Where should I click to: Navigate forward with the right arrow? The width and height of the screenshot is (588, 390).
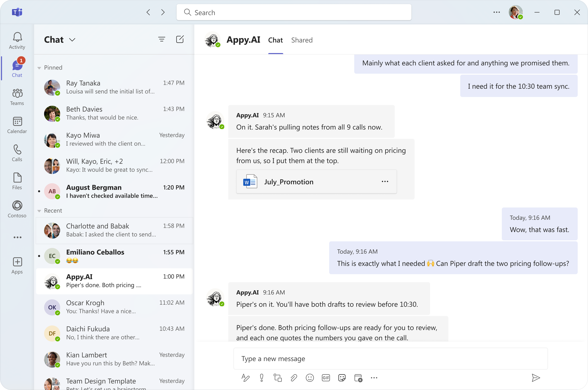[163, 12]
